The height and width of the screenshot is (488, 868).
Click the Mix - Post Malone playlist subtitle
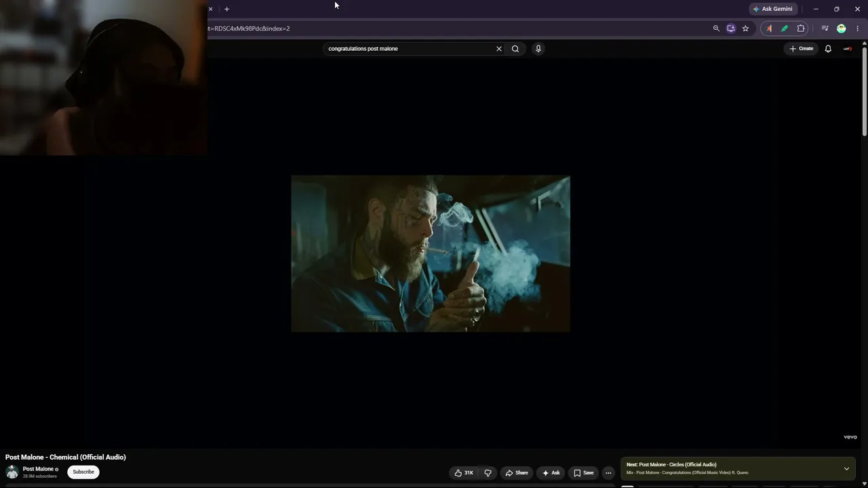coord(688,473)
